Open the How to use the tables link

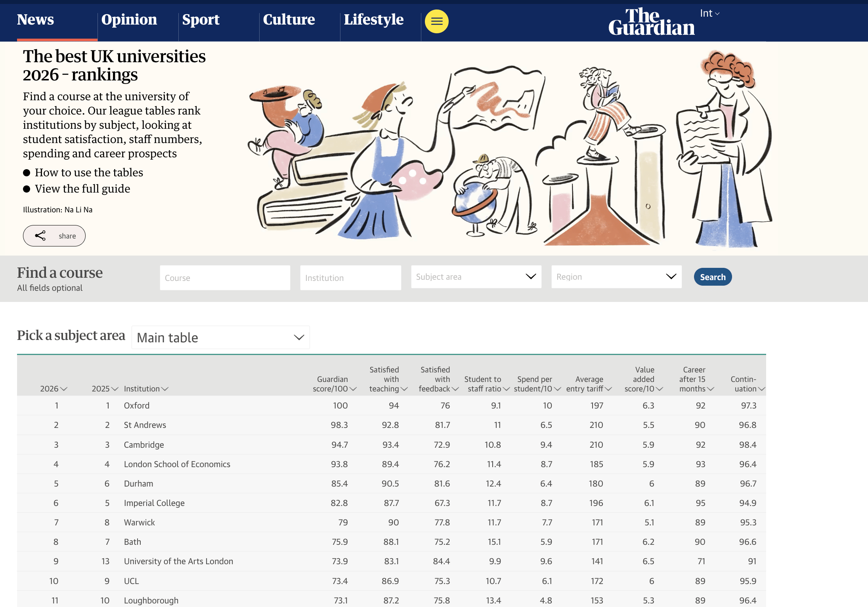89,172
